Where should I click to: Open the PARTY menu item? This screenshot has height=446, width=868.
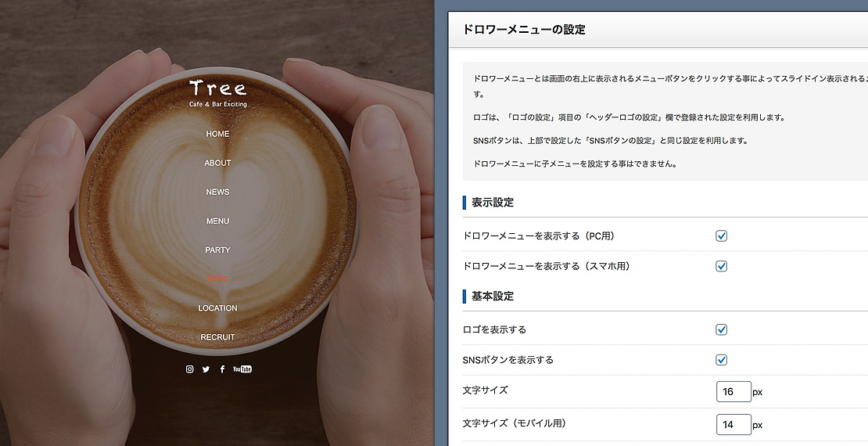coord(217,250)
